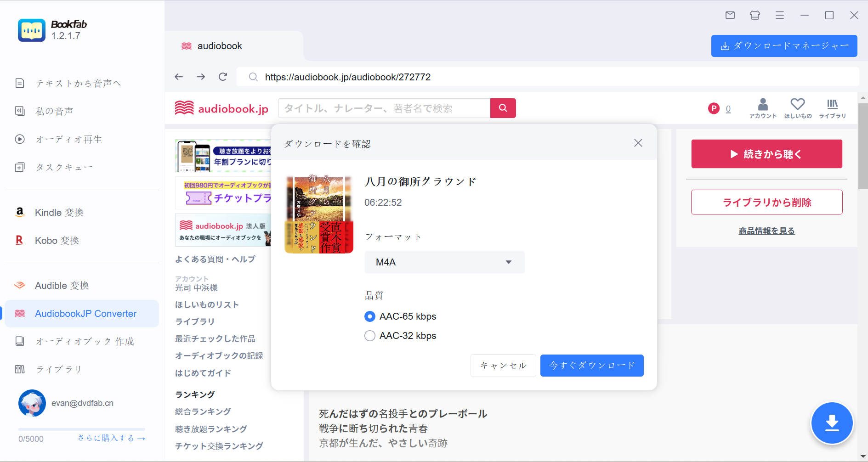Click 今すぐダウンロード to start downloading
868x462 pixels.
click(x=592, y=366)
